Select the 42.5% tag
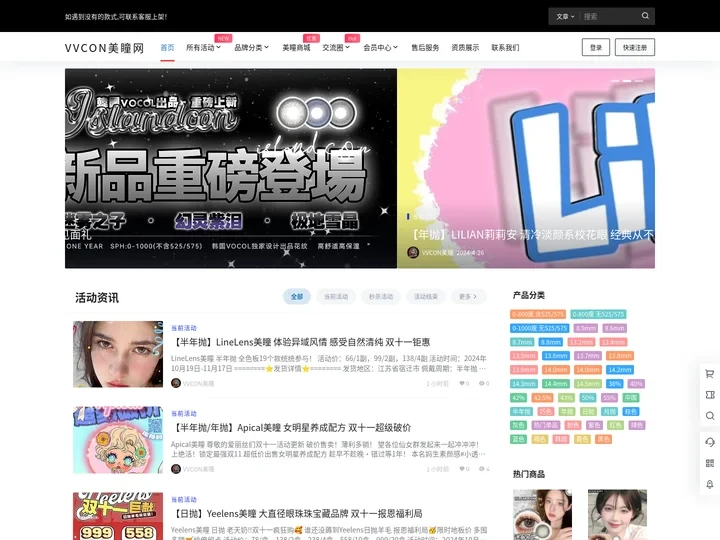The height and width of the screenshot is (540, 720). (x=542, y=398)
